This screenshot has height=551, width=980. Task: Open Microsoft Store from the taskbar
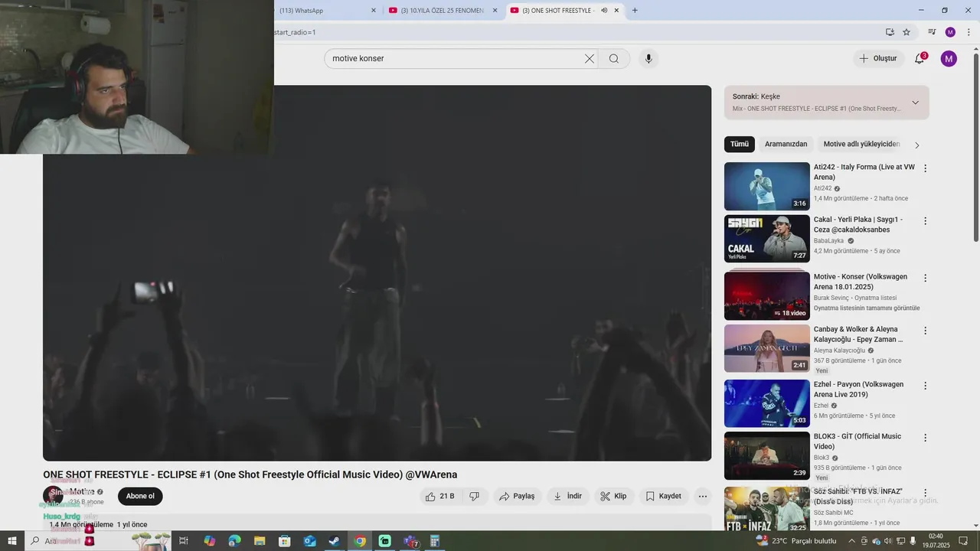click(x=284, y=541)
